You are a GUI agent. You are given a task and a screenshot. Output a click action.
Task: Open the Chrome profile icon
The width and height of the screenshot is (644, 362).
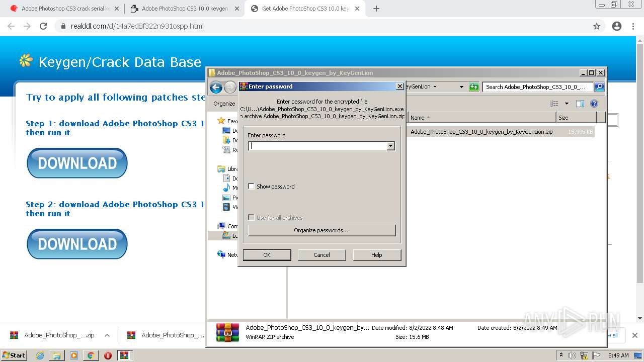click(617, 26)
